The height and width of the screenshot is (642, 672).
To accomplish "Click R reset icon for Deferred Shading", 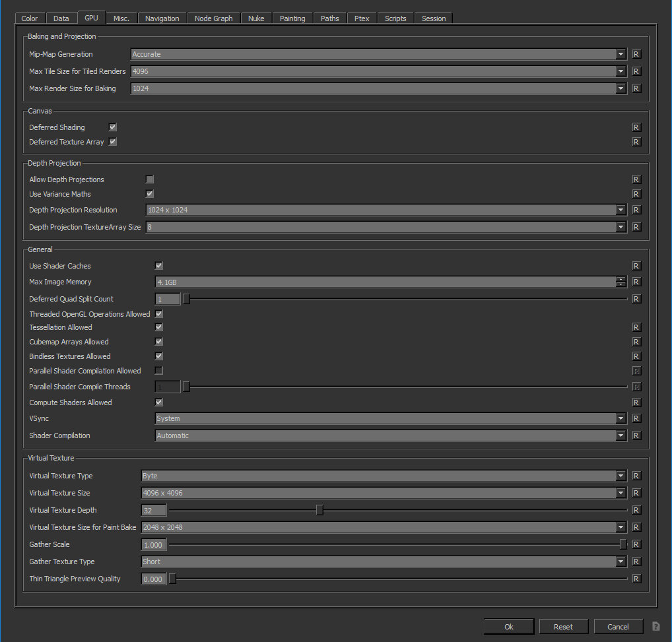I will click(636, 127).
